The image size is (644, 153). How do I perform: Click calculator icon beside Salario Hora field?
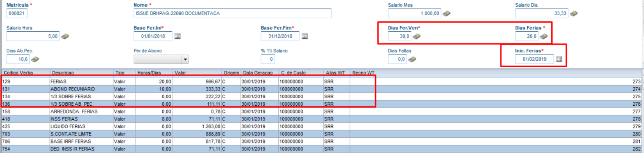click(x=65, y=36)
